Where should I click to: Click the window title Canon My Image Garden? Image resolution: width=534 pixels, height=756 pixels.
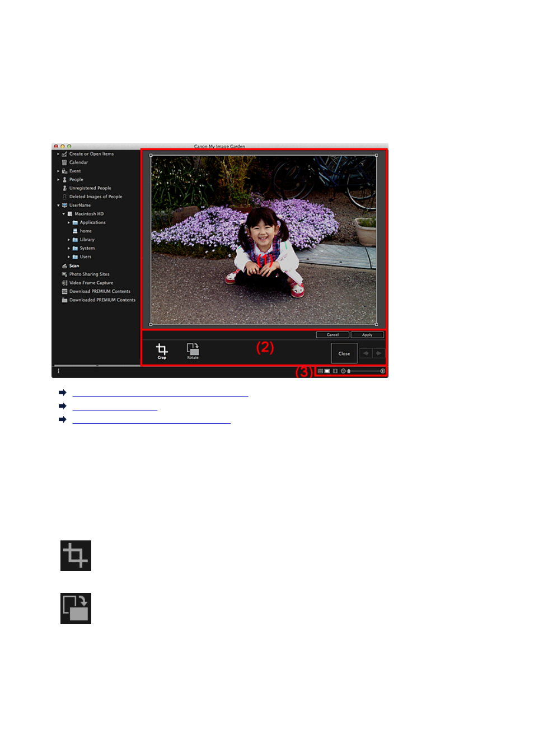219,146
